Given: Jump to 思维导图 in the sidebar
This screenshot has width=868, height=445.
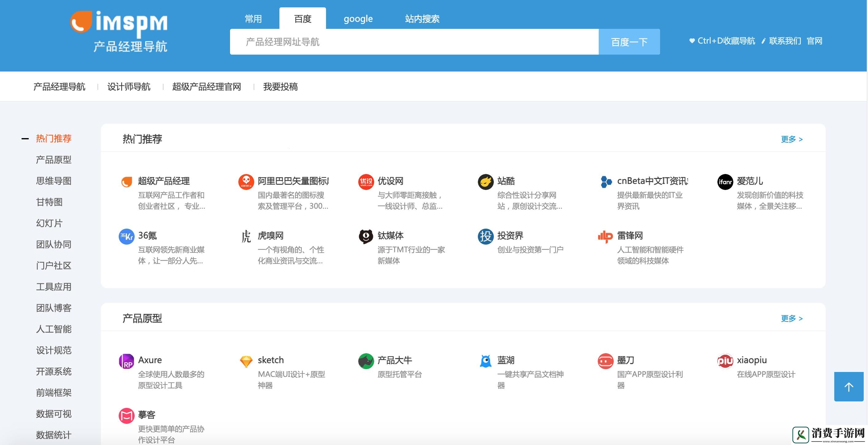Looking at the screenshot, I should click(54, 181).
